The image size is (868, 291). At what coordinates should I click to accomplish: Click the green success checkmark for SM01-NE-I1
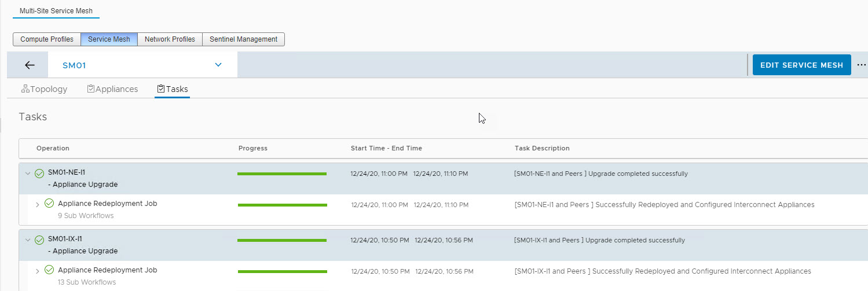39,174
